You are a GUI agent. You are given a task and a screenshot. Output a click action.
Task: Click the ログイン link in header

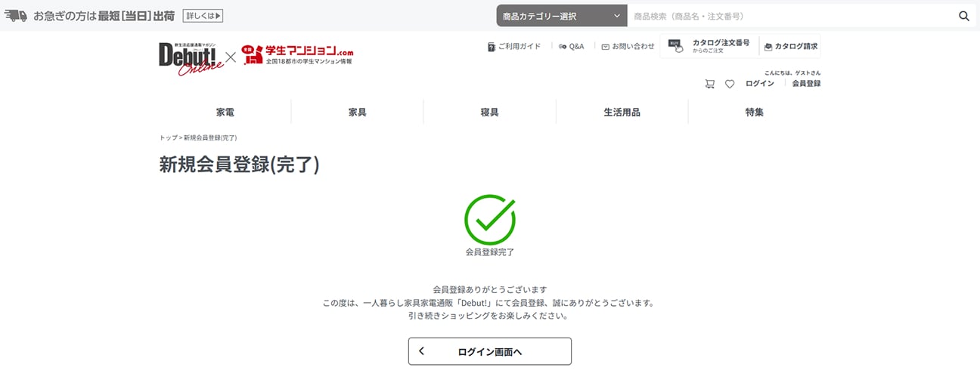(x=760, y=84)
